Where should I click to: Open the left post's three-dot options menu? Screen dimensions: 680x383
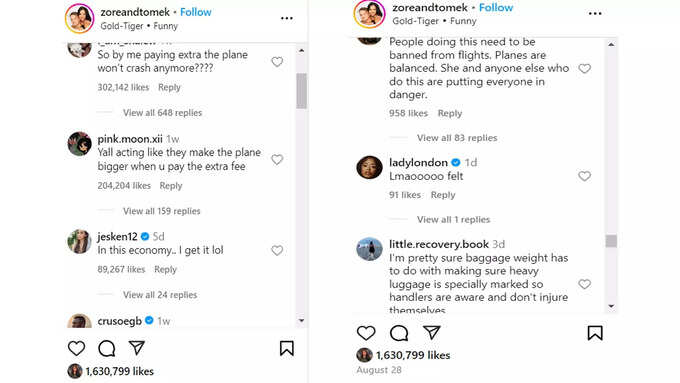287,18
